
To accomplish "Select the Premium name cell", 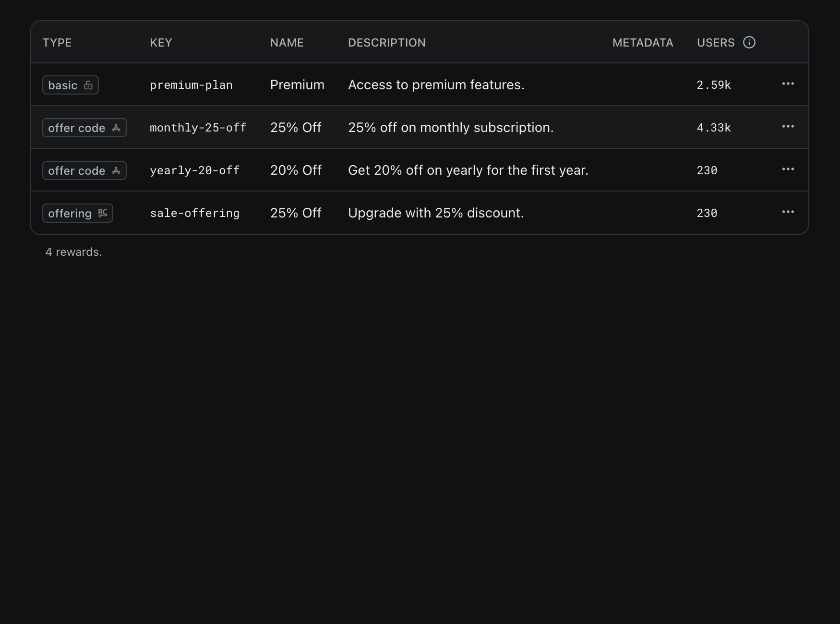I will 297,84.
